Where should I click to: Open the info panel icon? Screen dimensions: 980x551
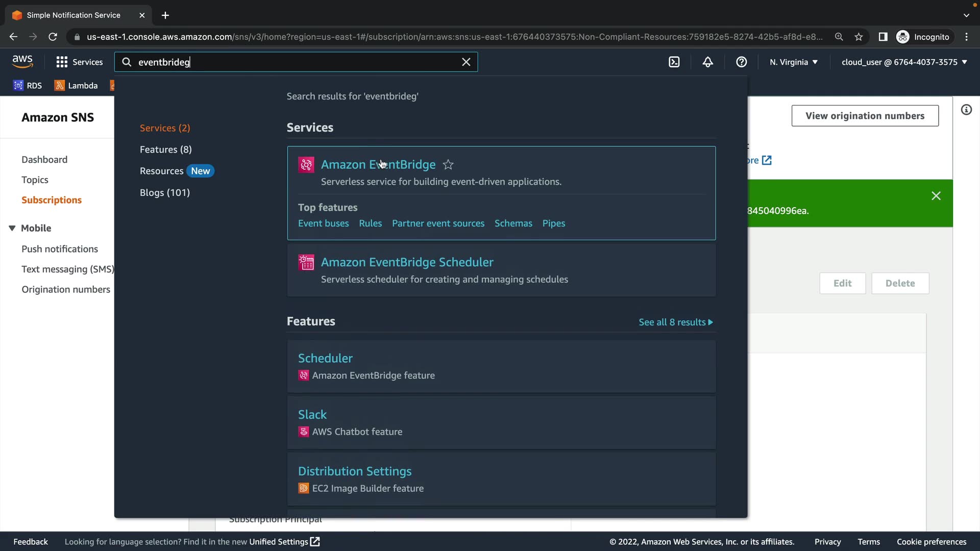pos(966,110)
